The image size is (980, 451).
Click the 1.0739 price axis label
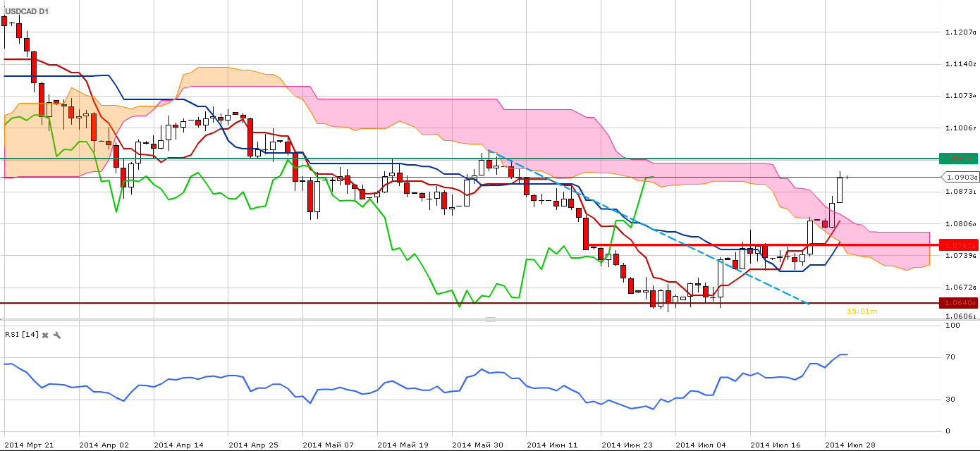pyautogui.click(x=960, y=255)
